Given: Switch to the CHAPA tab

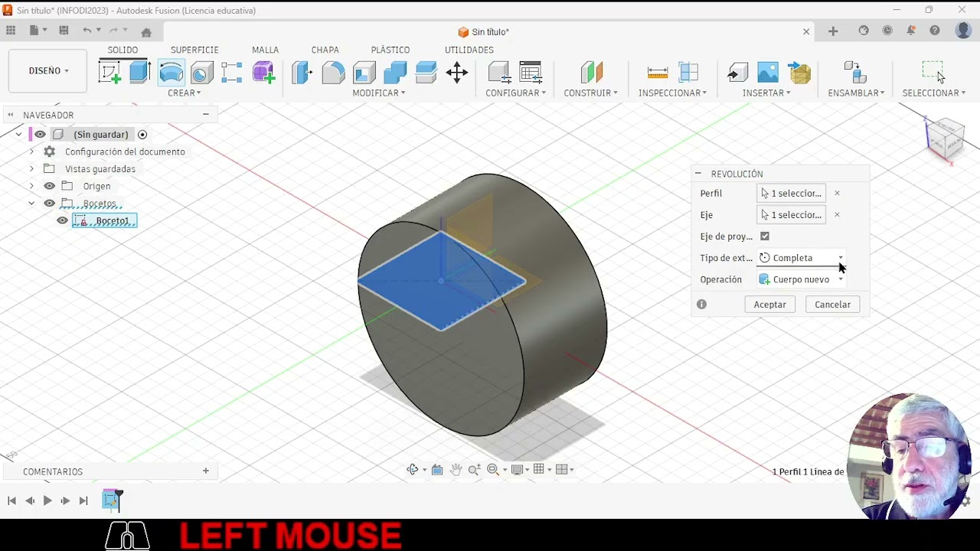Looking at the screenshot, I should point(325,50).
